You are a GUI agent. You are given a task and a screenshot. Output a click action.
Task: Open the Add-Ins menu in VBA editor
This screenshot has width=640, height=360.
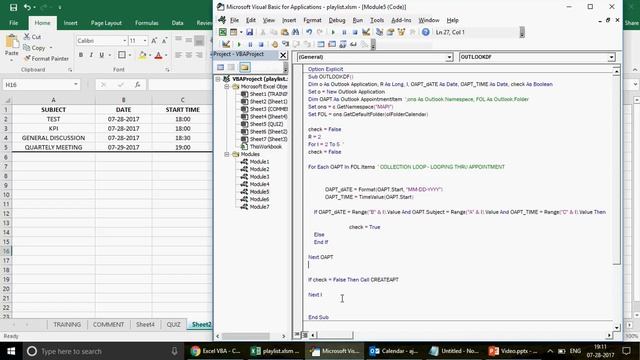coord(401,20)
